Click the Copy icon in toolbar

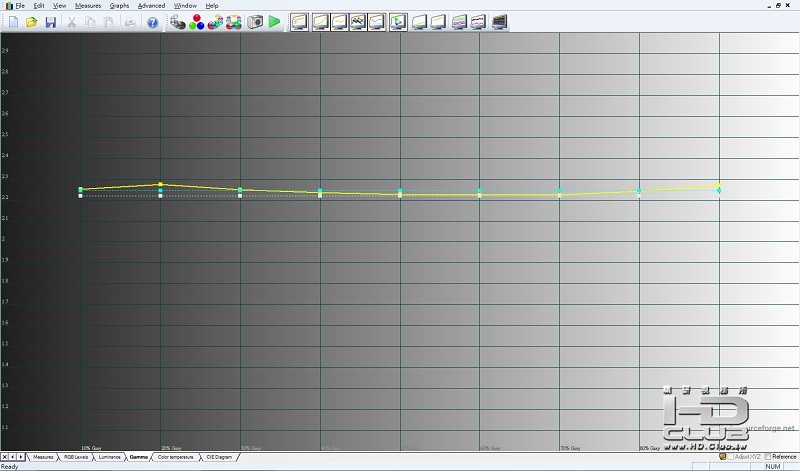click(x=90, y=22)
